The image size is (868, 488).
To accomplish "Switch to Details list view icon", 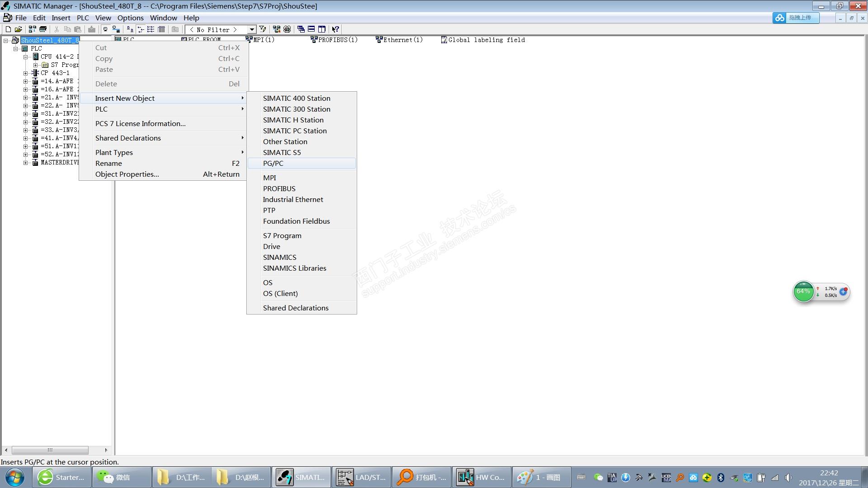I will 161,29.
